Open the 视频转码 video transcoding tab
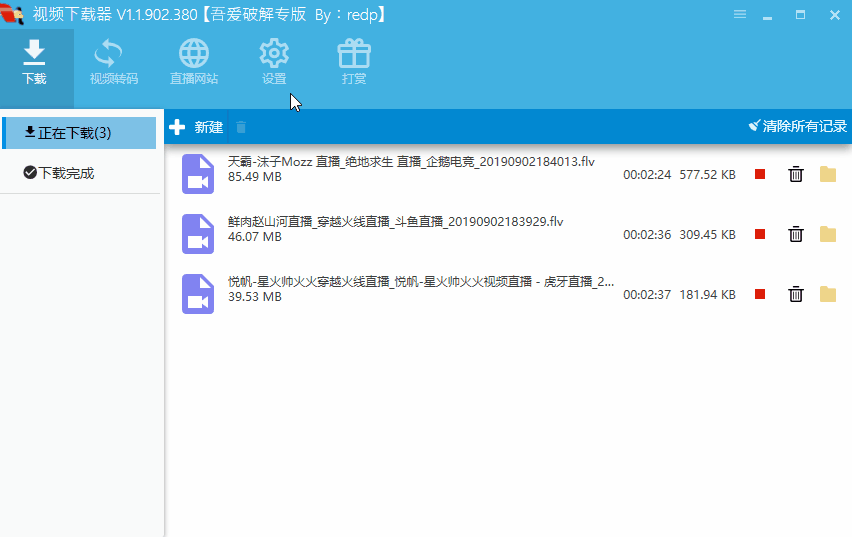 click(113, 62)
